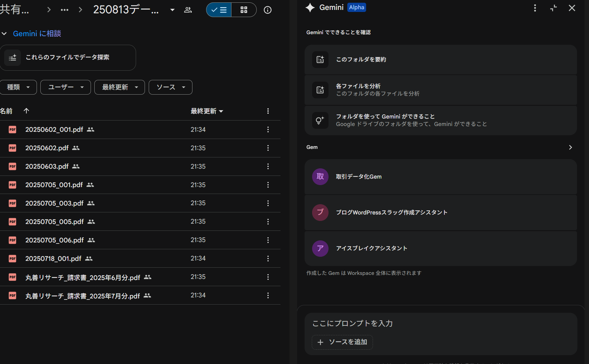Open Gemini panel more options menu
The height and width of the screenshot is (364, 589).
click(535, 8)
